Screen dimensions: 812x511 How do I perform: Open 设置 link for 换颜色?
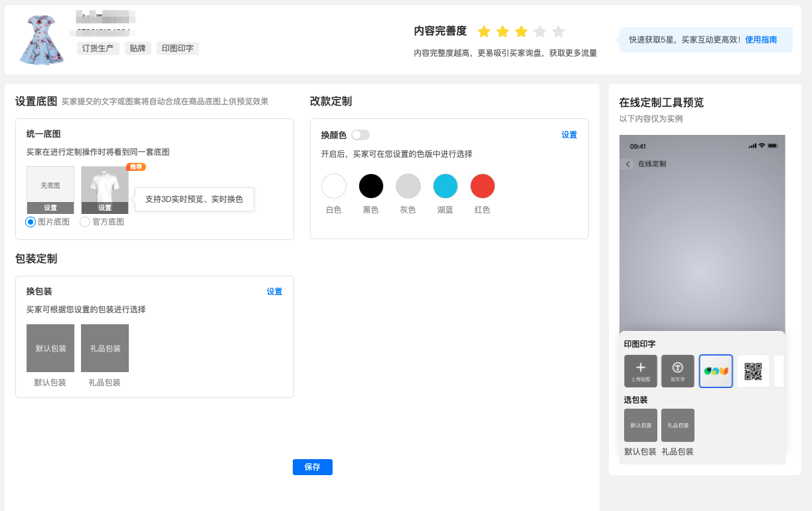(569, 135)
